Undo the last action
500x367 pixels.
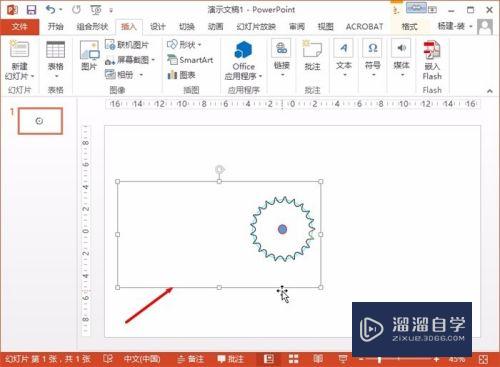tap(50, 9)
